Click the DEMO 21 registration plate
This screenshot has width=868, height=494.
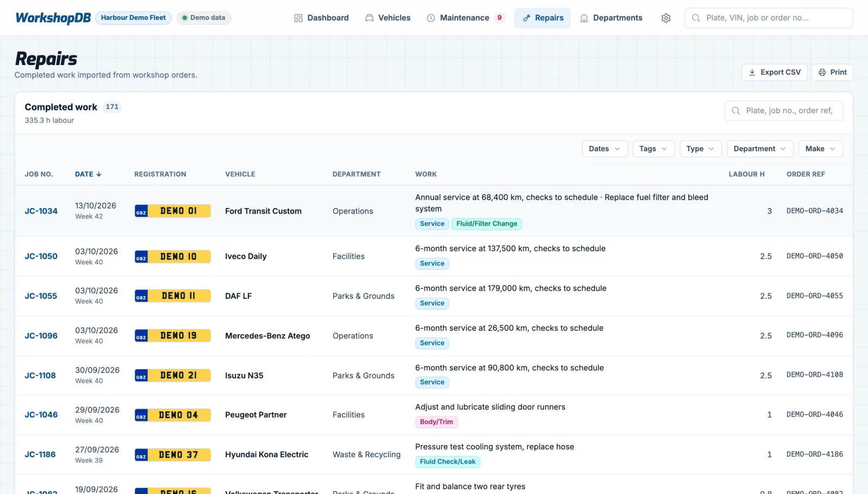173,375
